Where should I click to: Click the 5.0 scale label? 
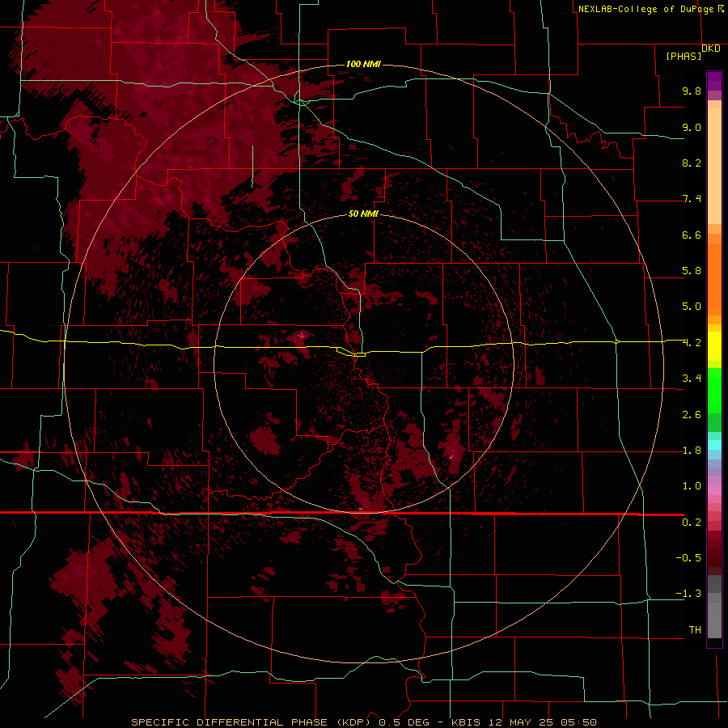(x=692, y=307)
